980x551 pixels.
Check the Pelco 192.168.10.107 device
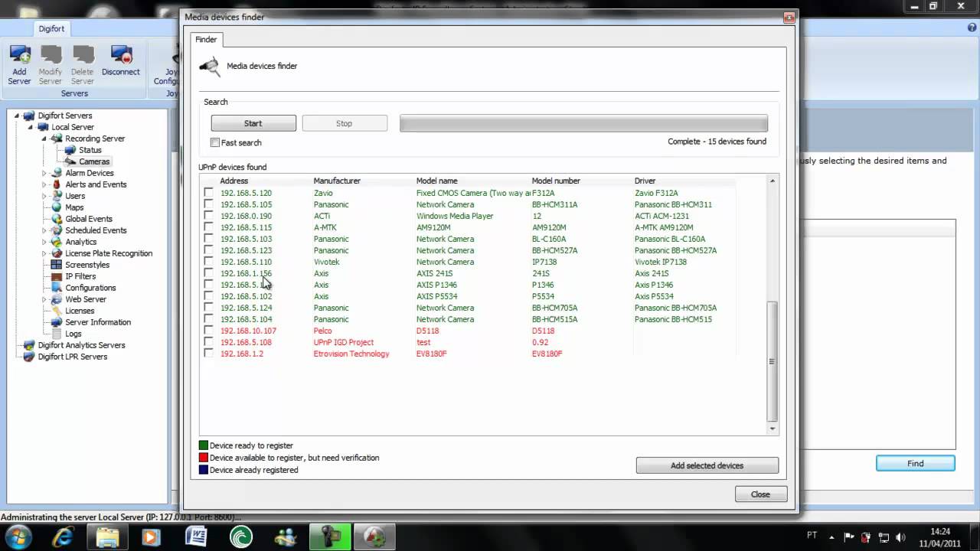208,331
